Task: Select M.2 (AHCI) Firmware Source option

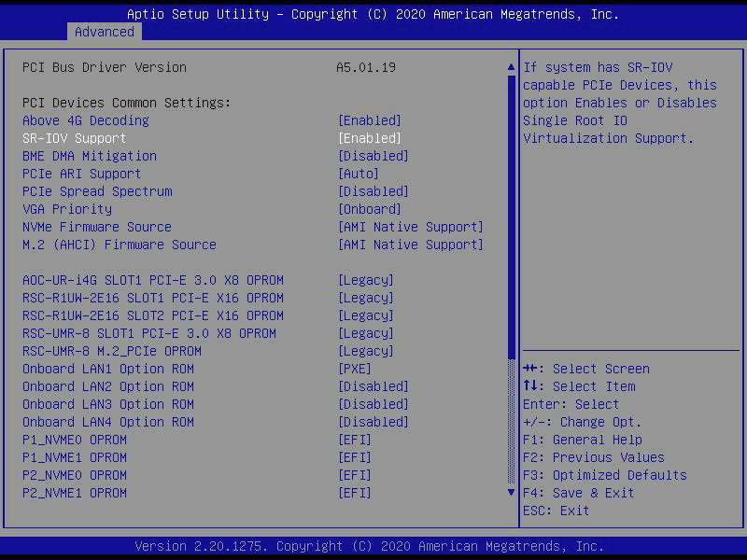Action: pyautogui.click(x=120, y=245)
